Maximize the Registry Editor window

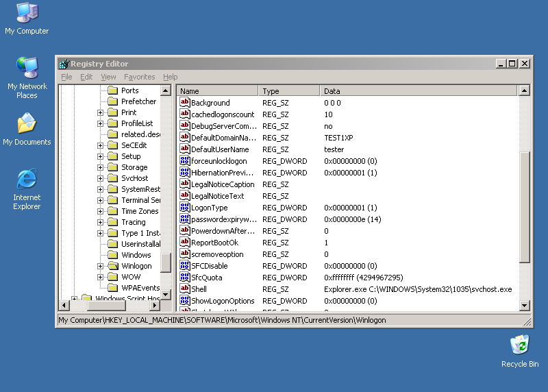tap(512, 64)
